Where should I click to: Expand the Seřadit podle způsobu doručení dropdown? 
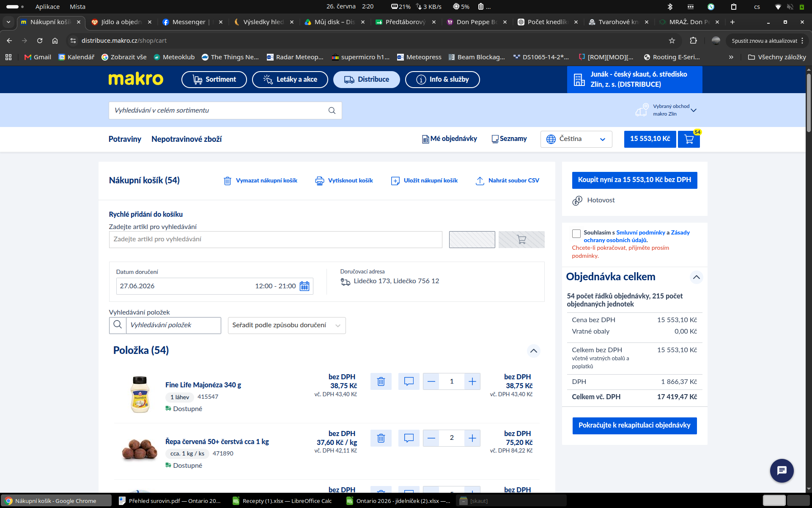click(x=287, y=326)
